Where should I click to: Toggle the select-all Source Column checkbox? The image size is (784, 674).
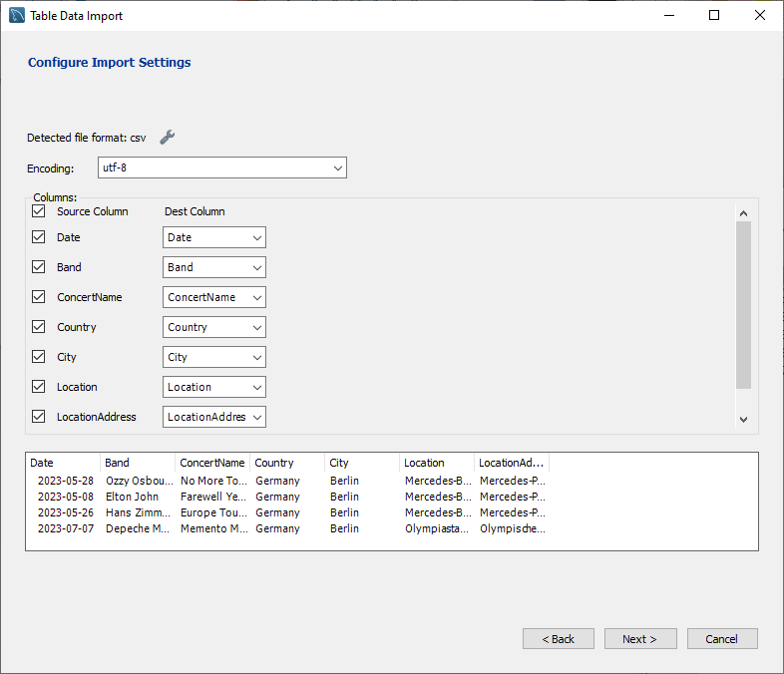[x=39, y=211]
